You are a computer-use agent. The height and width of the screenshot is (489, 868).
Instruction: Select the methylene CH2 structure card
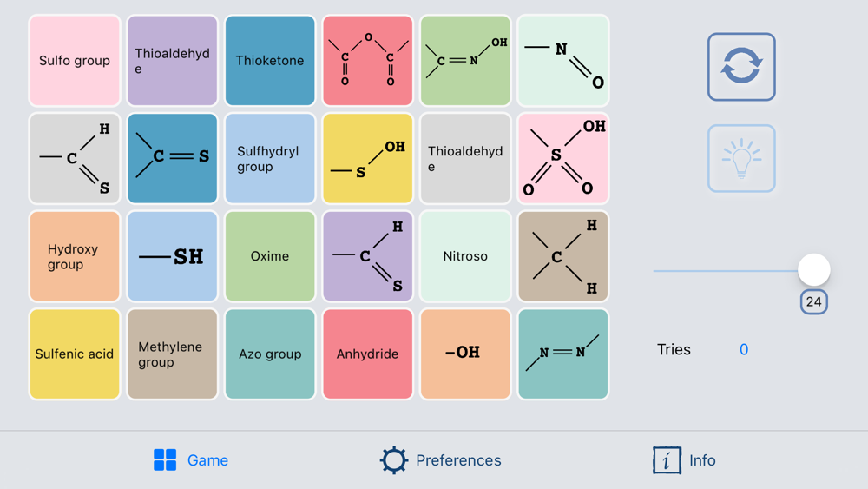(563, 256)
